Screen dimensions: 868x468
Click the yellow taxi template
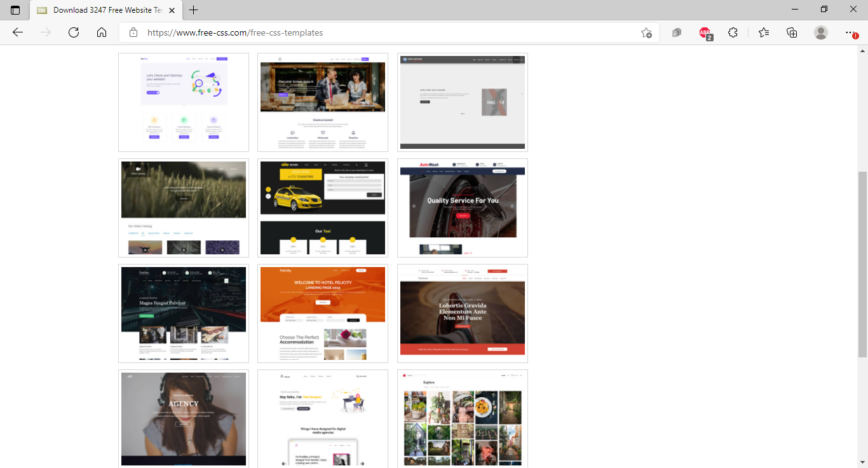(322, 208)
